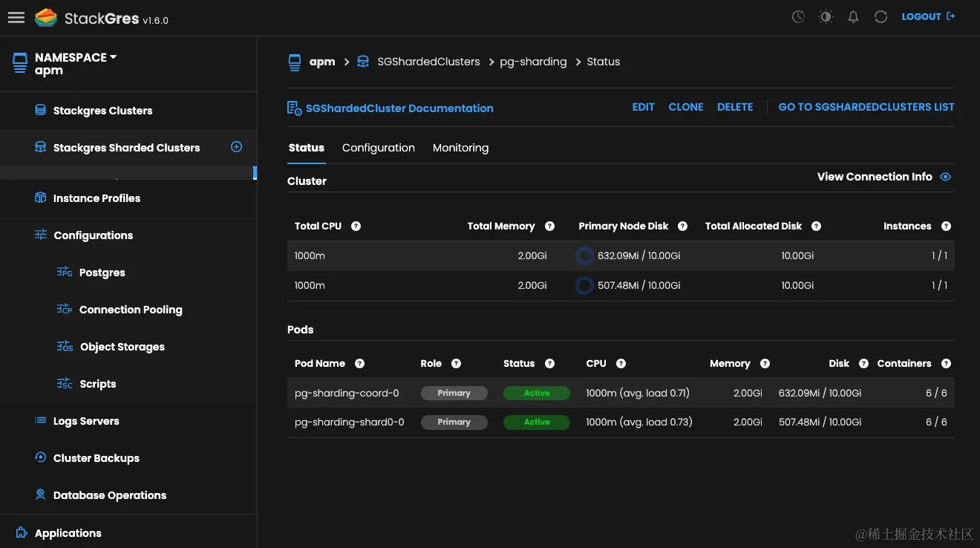980x548 pixels.
Task: Open notifications bell icon
Action: point(853,16)
